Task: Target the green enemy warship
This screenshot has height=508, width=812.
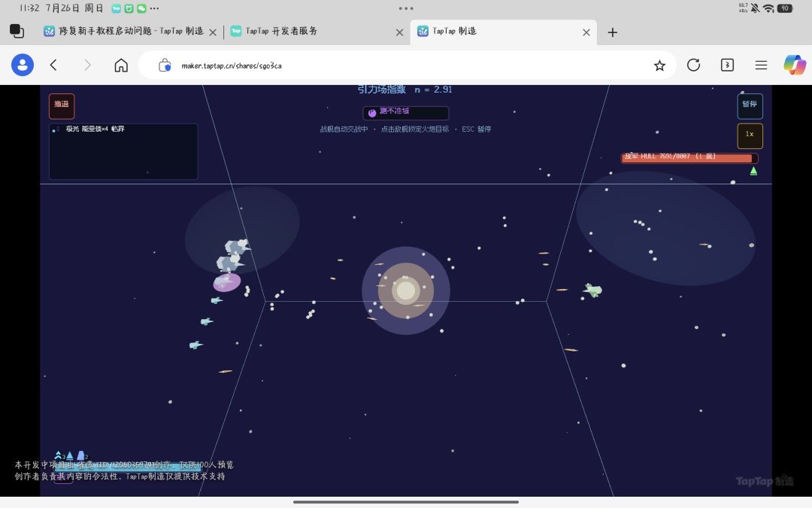Action: pyautogui.click(x=592, y=290)
